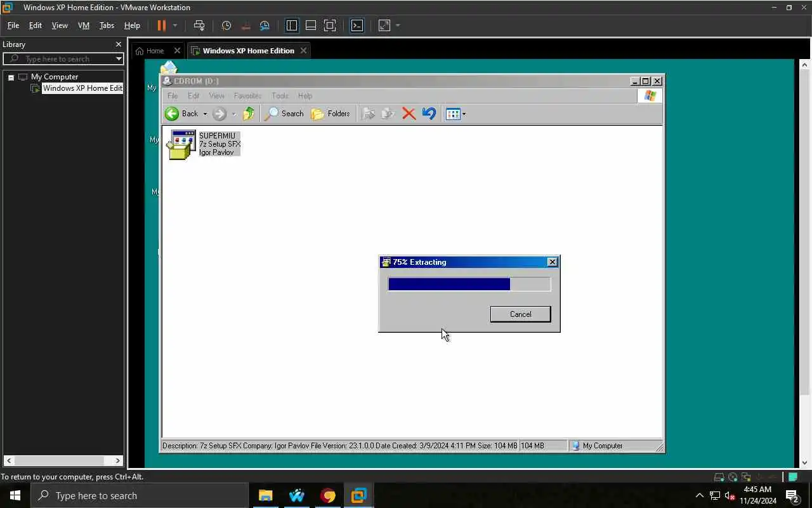
Task: Close the Windows XP Home Edition tab
Action: click(x=303, y=51)
